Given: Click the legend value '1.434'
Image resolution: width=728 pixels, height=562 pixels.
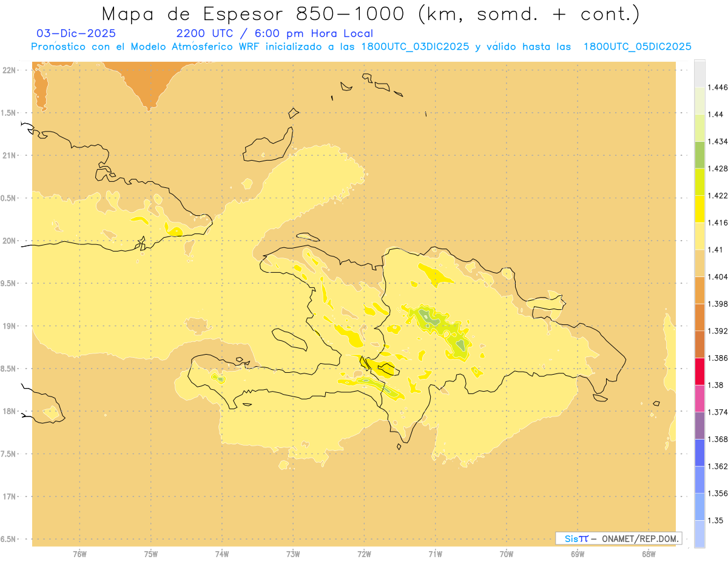Looking at the screenshot, I should 718,141.
